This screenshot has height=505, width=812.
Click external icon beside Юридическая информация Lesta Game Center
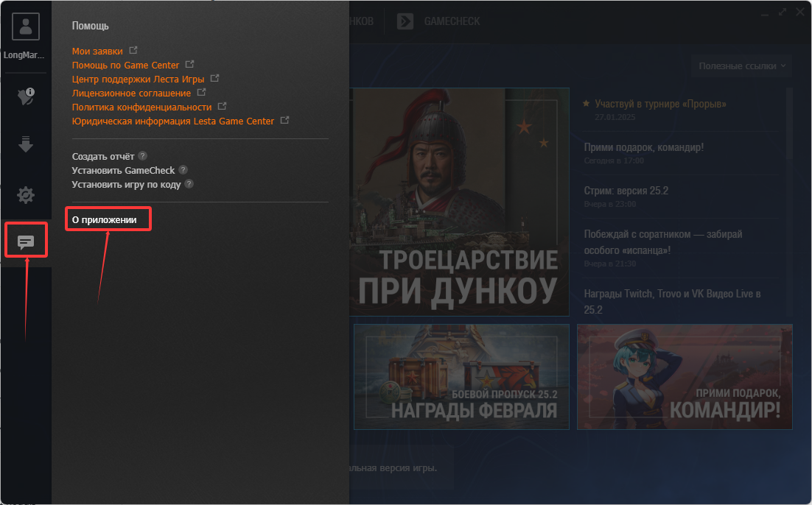pyautogui.click(x=284, y=120)
